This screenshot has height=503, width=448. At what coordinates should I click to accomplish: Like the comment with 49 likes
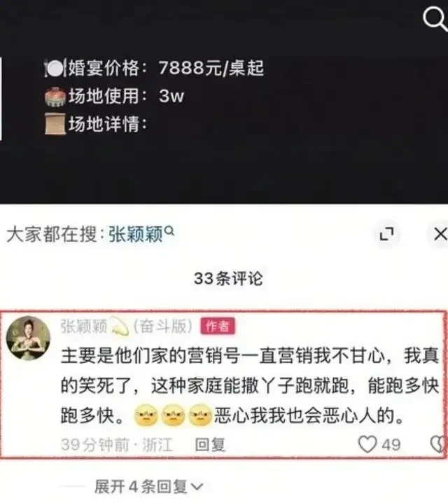point(367,445)
